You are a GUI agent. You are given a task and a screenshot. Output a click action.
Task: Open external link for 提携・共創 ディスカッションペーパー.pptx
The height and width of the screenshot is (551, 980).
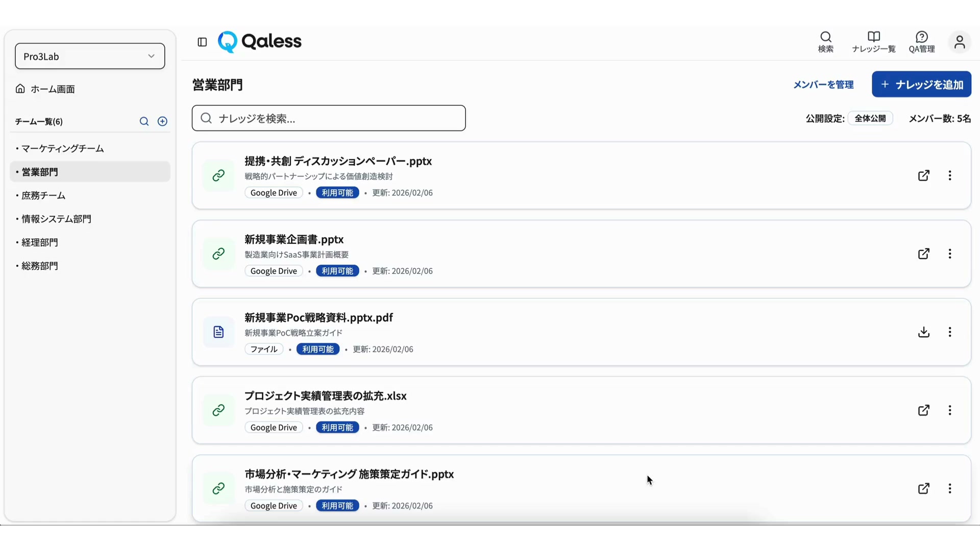(x=923, y=176)
